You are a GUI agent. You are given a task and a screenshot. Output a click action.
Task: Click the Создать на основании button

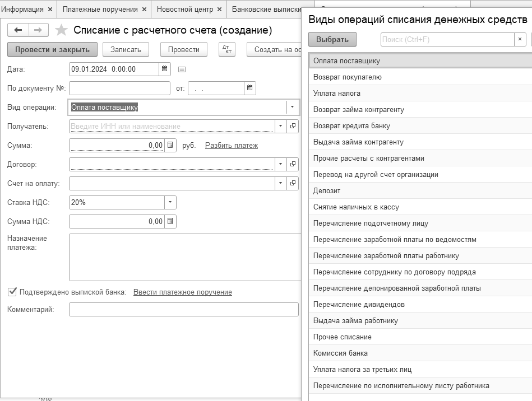pos(274,49)
